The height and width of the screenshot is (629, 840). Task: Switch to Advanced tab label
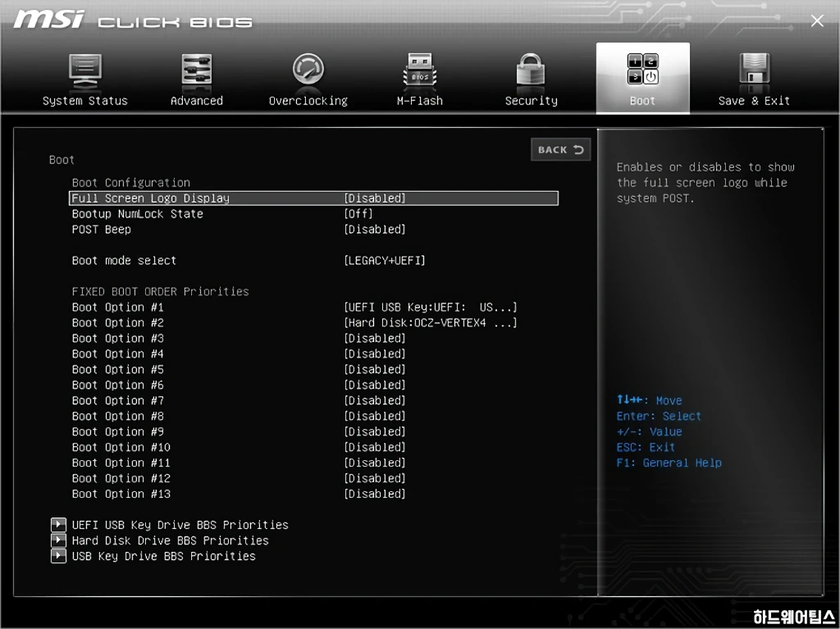(x=197, y=101)
